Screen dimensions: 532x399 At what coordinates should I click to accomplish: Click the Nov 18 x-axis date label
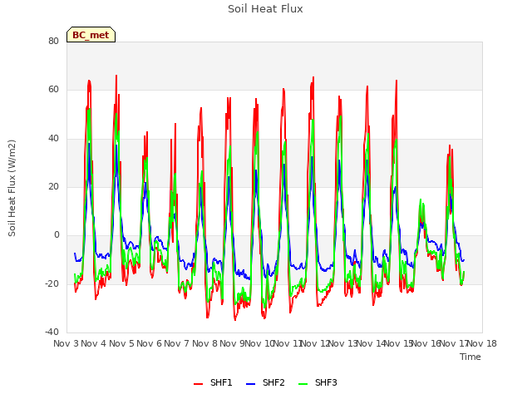pos(482,343)
